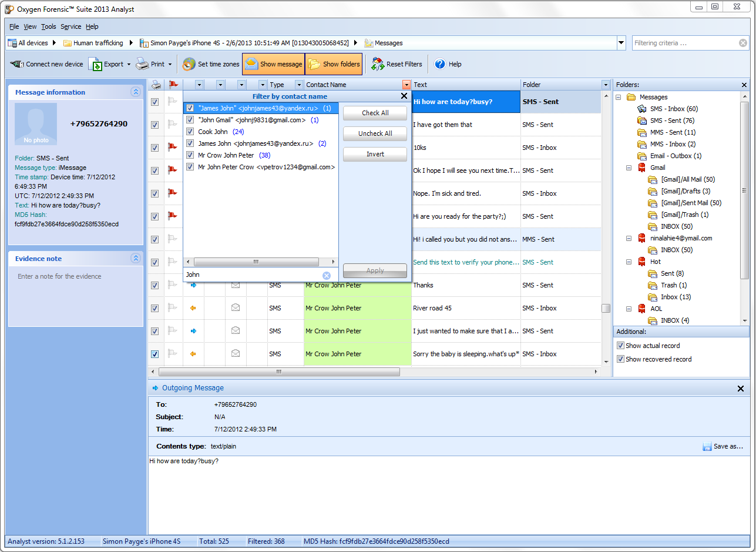Click the red flag on the 10ks row
The width and height of the screenshot is (756, 552).
click(173, 147)
